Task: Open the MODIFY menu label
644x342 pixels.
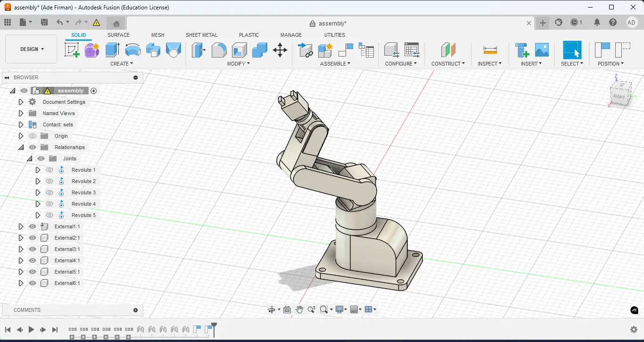Action: 238,64
